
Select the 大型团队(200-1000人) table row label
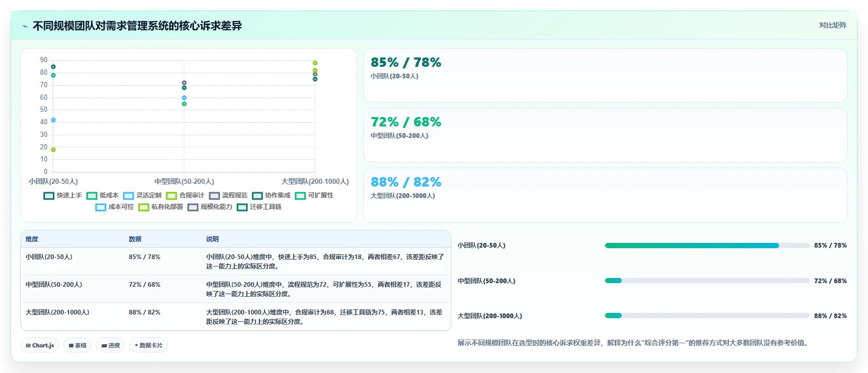coord(58,312)
